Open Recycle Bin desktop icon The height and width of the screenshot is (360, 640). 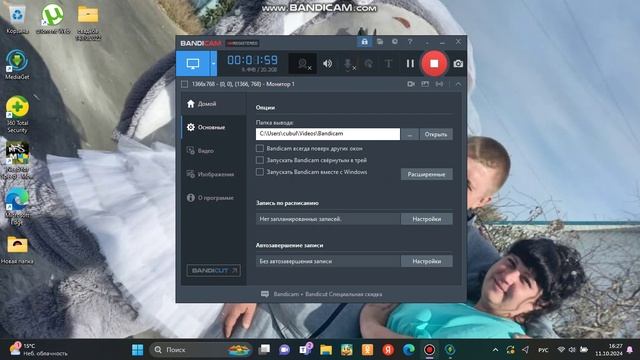click(x=17, y=19)
